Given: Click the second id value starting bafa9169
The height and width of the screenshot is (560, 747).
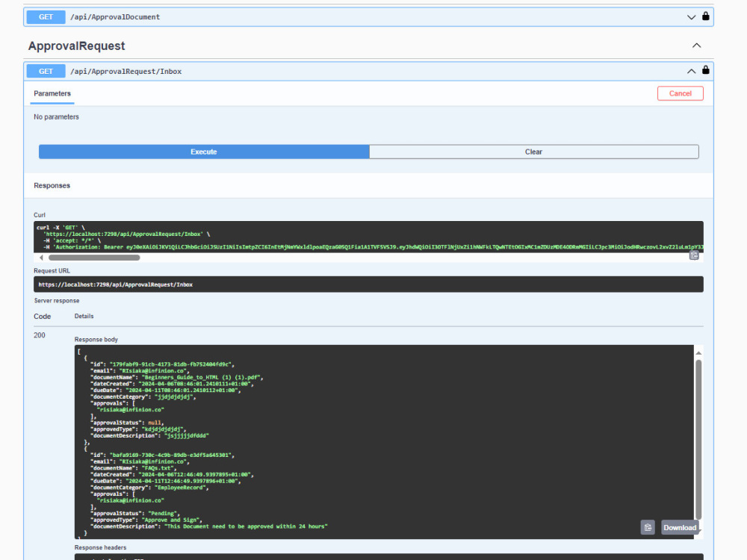Looking at the screenshot, I should click(172, 455).
